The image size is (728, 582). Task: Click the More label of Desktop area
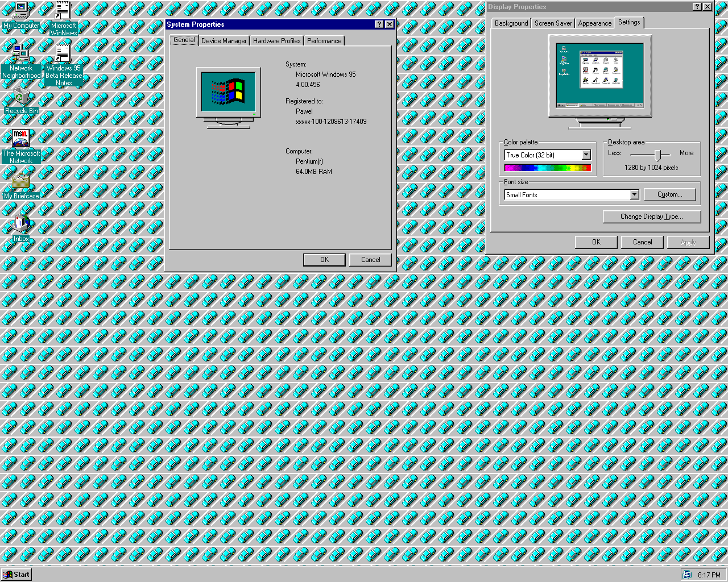tap(686, 153)
